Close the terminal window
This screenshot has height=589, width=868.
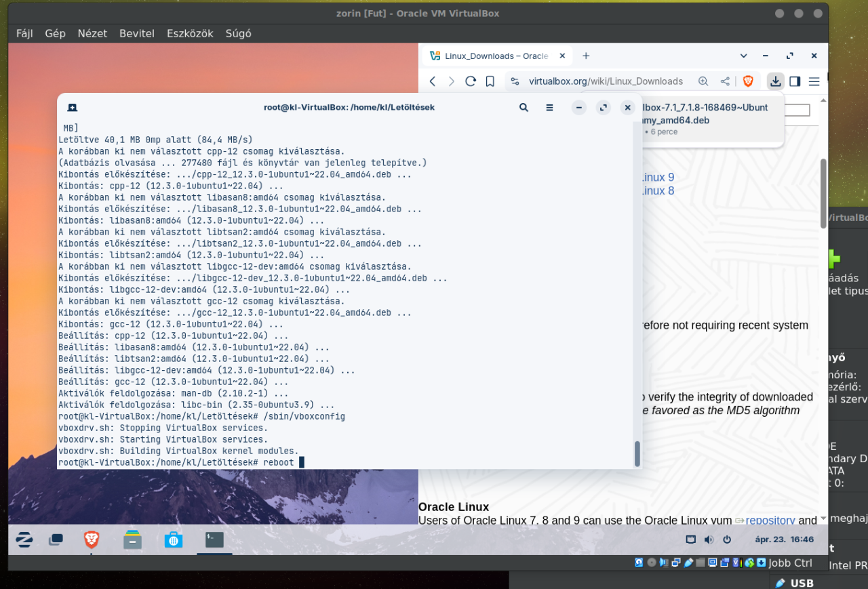pos(628,107)
